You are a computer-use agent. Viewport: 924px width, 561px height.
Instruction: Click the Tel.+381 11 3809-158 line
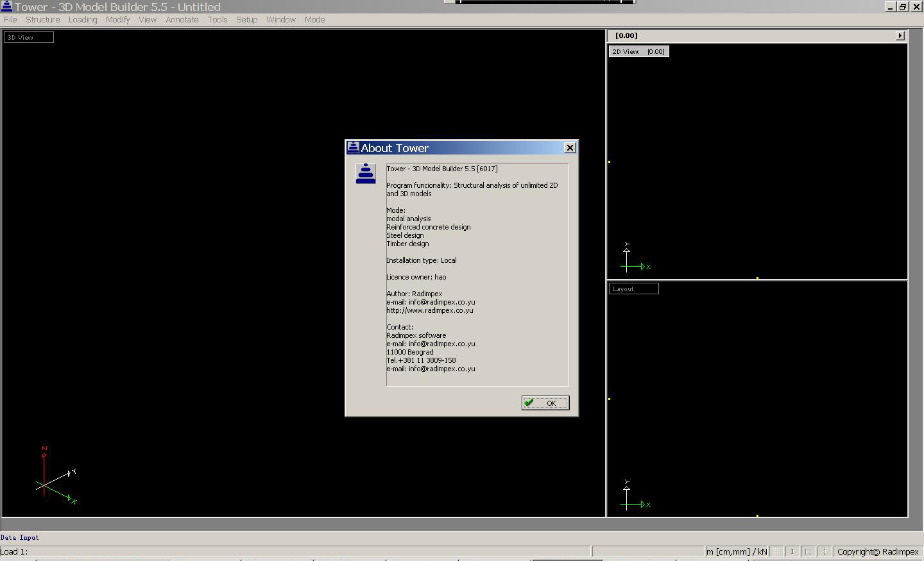pos(421,360)
